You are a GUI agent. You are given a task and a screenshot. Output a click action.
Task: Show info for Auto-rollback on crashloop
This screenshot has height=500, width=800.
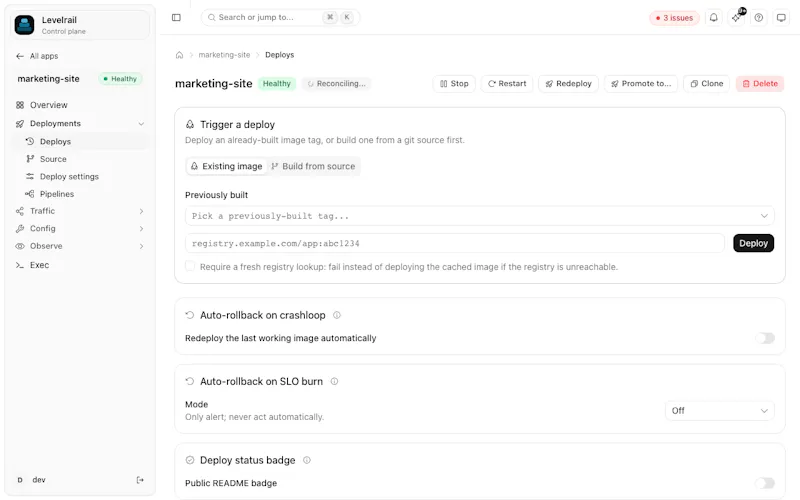pyautogui.click(x=337, y=315)
